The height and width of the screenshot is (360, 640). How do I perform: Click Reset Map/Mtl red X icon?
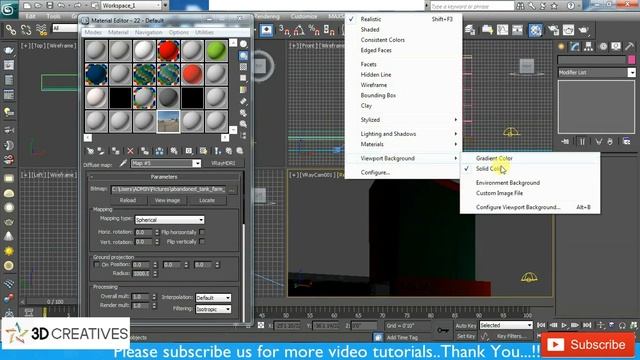130,151
